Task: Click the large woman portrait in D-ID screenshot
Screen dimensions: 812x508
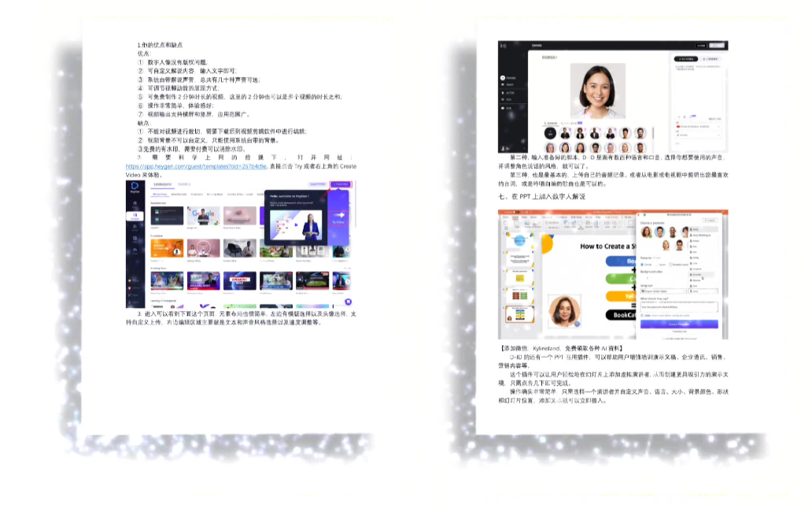Action: click(x=598, y=91)
